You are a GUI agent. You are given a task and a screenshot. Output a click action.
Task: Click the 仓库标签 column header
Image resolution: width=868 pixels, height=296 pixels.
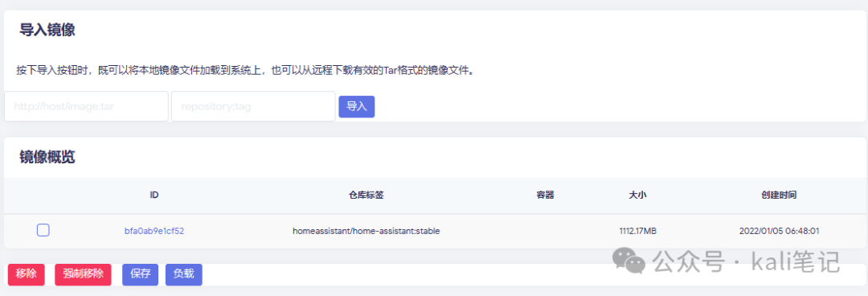[x=366, y=195]
